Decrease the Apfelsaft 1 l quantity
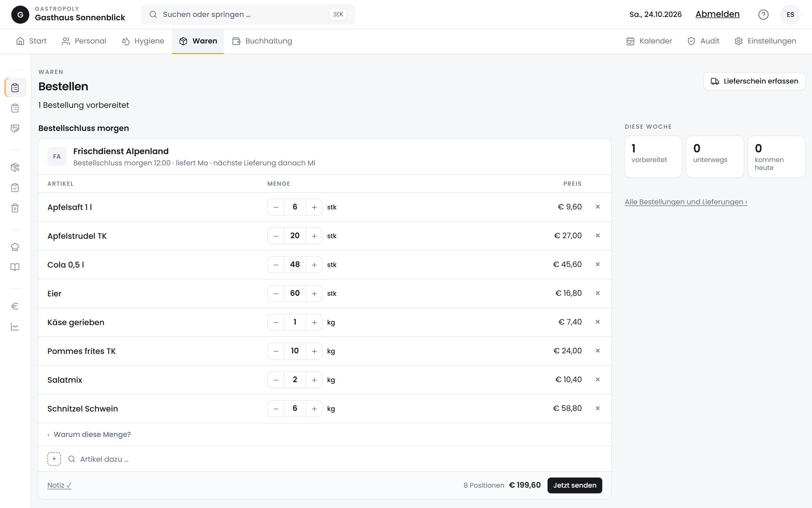This screenshot has height=508, width=812. pos(276,207)
